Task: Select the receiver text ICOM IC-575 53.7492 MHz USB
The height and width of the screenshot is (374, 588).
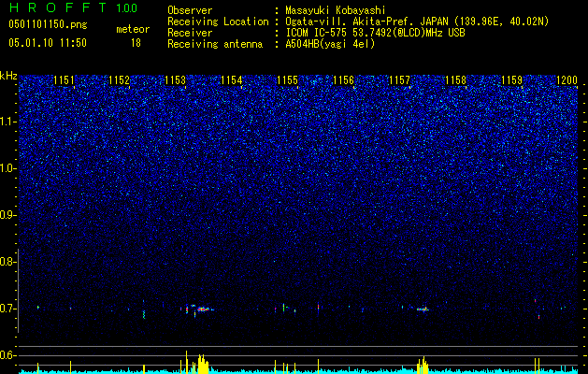Action: pos(375,33)
